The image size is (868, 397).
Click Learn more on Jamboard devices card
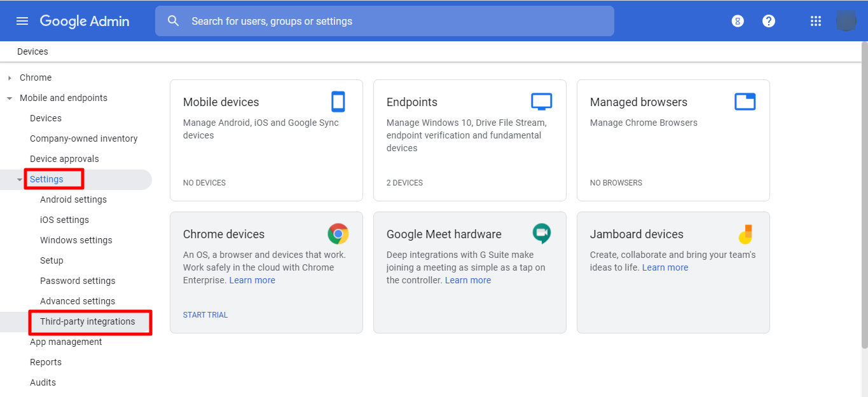(x=665, y=267)
